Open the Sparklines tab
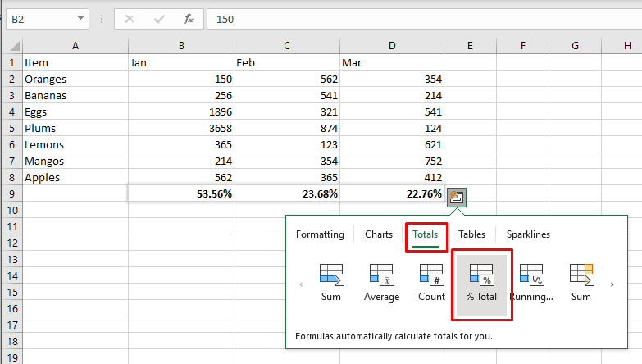 pos(528,234)
